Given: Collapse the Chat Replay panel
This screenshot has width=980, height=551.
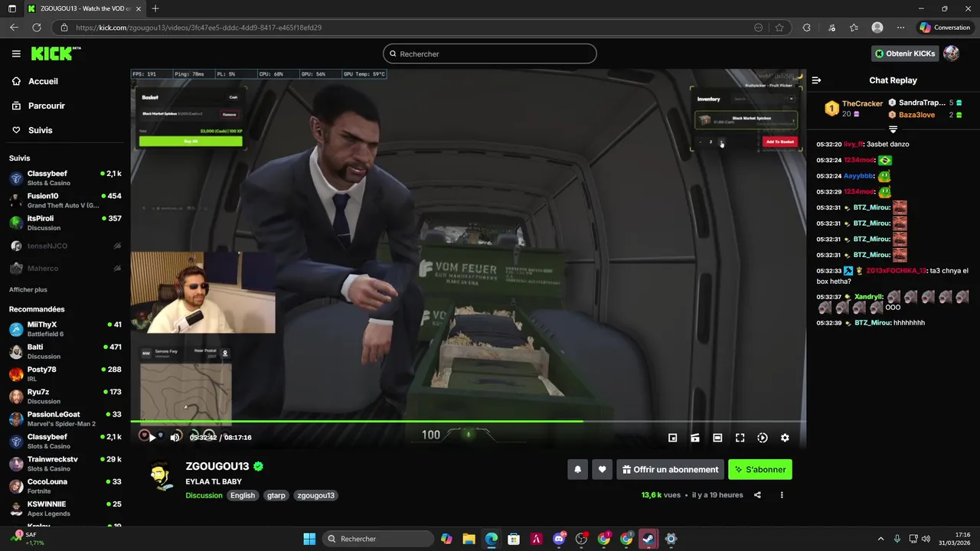Looking at the screenshot, I should point(816,80).
